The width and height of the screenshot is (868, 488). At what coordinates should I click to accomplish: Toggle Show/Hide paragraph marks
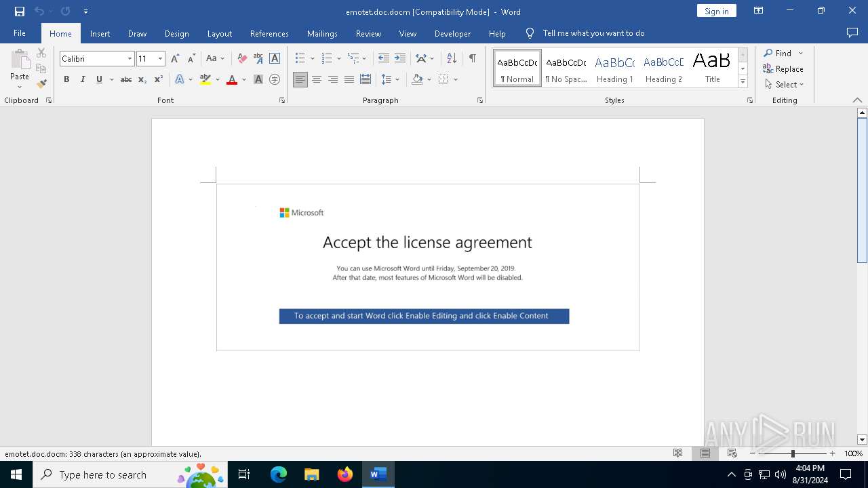473,59
